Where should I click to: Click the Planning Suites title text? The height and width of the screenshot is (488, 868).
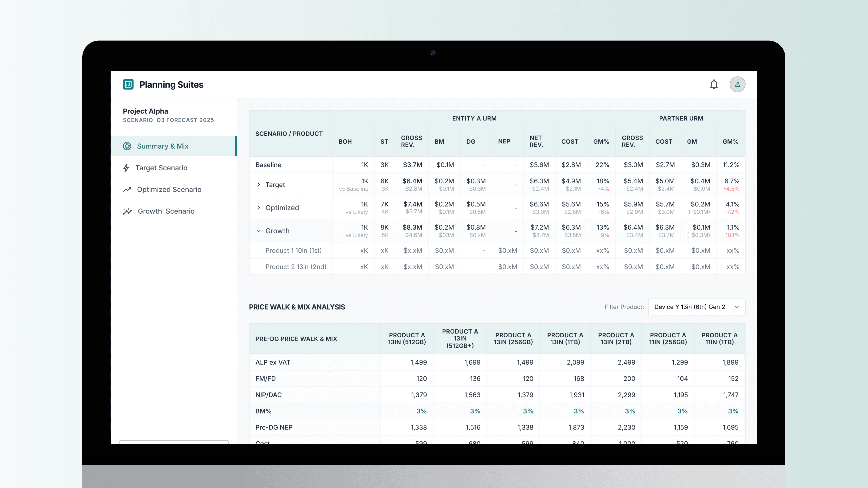coord(171,85)
